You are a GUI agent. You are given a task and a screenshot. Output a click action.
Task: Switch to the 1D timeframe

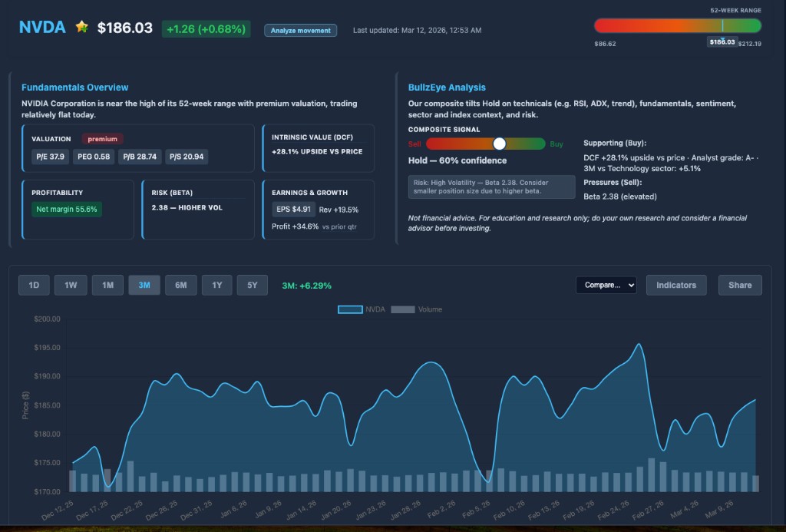point(34,285)
